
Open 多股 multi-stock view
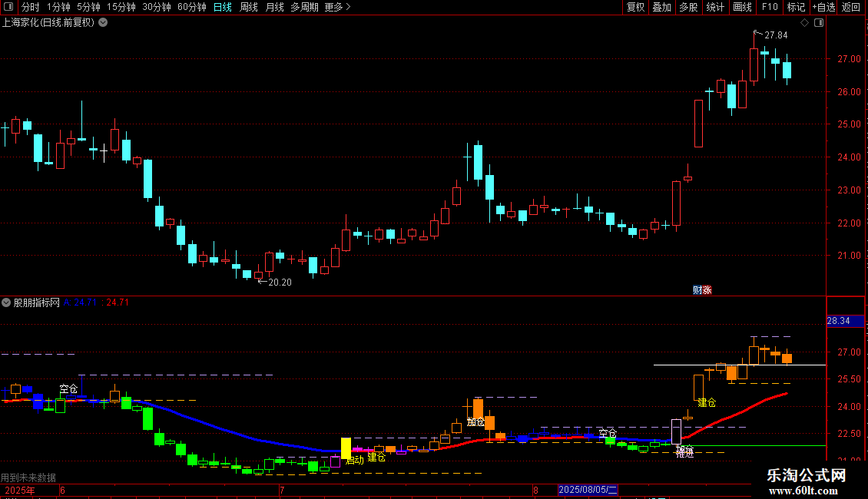click(x=689, y=7)
